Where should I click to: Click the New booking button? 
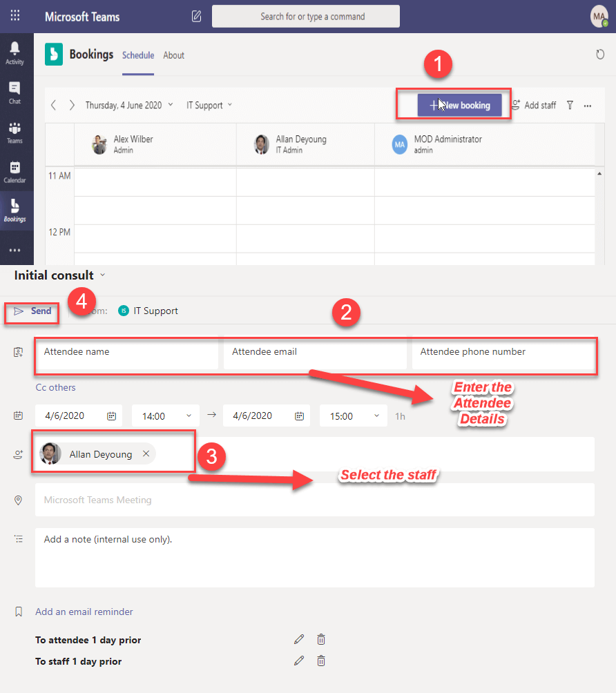coord(459,105)
